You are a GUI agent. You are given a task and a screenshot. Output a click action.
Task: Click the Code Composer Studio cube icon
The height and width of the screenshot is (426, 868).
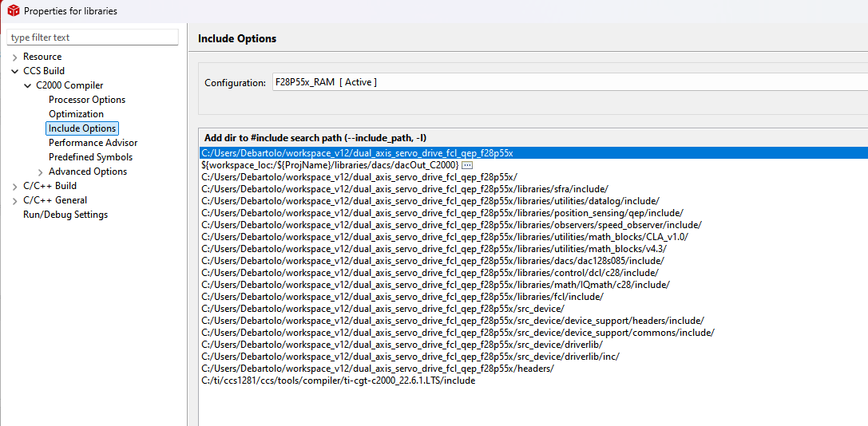click(14, 11)
